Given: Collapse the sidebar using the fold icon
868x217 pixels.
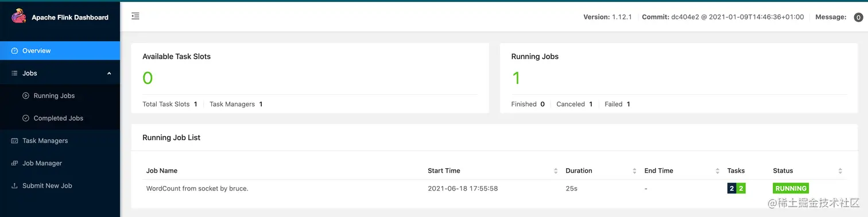Looking at the screenshot, I should pyautogui.click(x=135, y=16).
